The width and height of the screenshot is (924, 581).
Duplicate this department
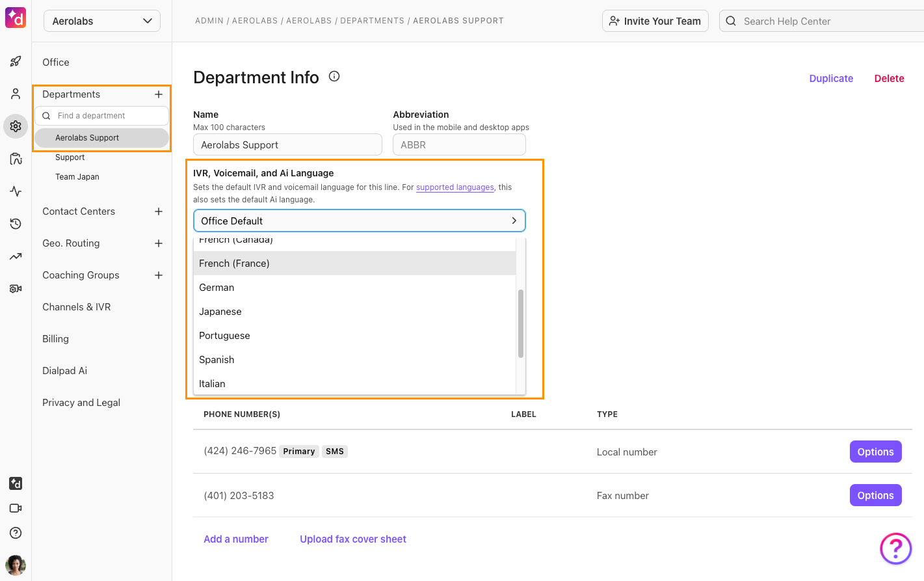pos(831,78)
